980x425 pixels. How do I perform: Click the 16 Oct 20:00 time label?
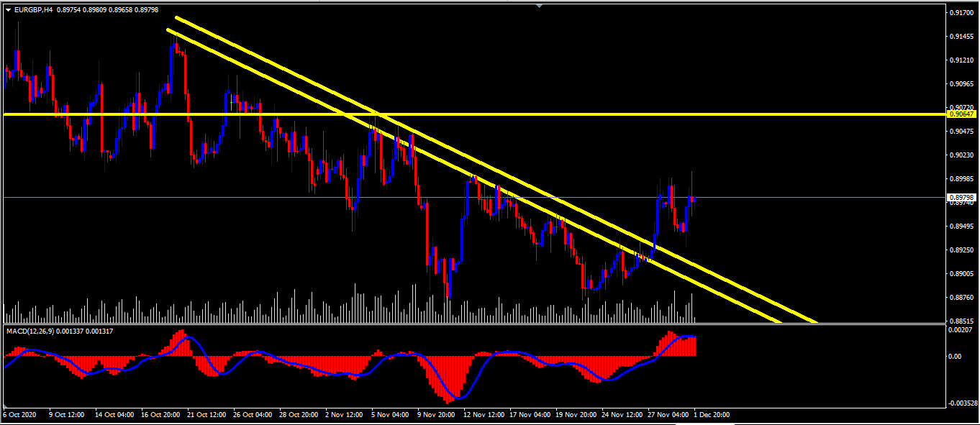(x=160, y=415)
